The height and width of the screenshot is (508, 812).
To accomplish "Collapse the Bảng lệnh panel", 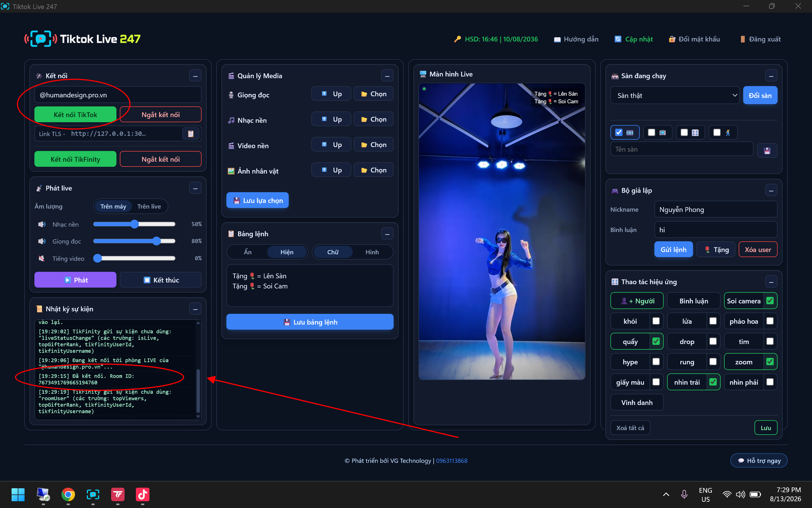I will [387, 234].
